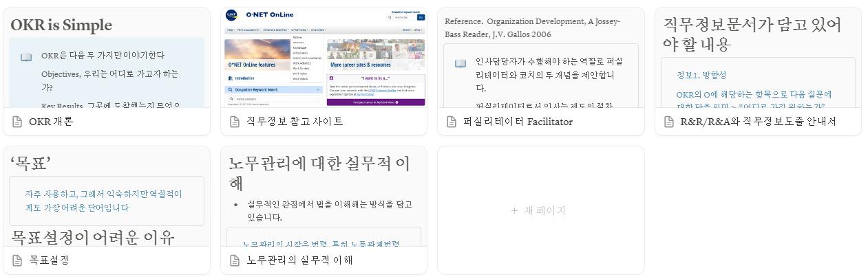868x279 pixels.
Task: Click 직무정보문서가 담고 있어야 할 내용 heading
Action: 752,34
